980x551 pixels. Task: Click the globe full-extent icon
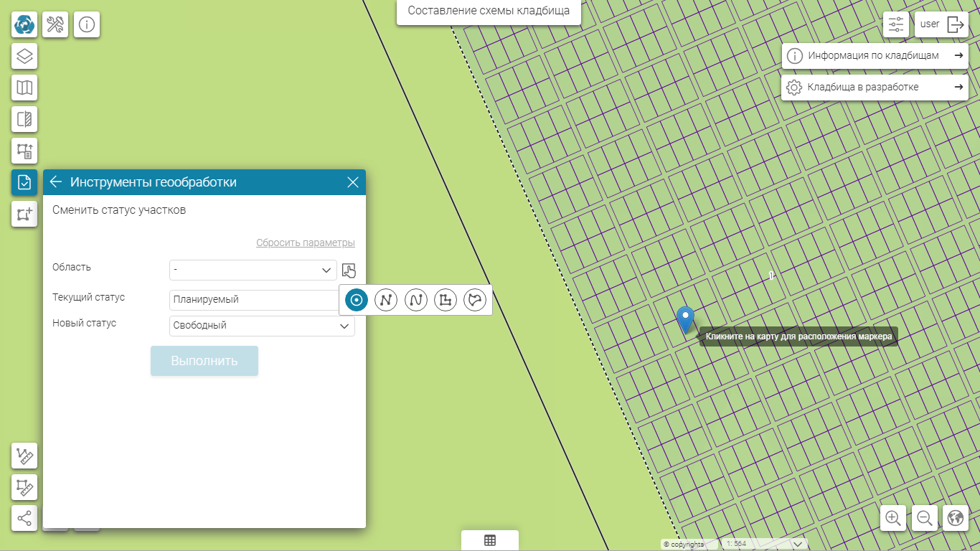tap(955, 518)
